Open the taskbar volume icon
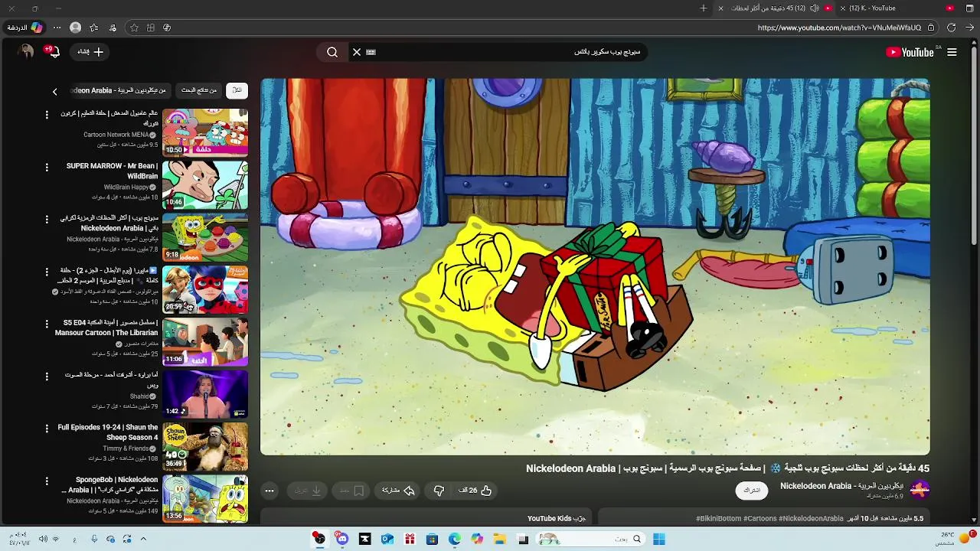 43,539
